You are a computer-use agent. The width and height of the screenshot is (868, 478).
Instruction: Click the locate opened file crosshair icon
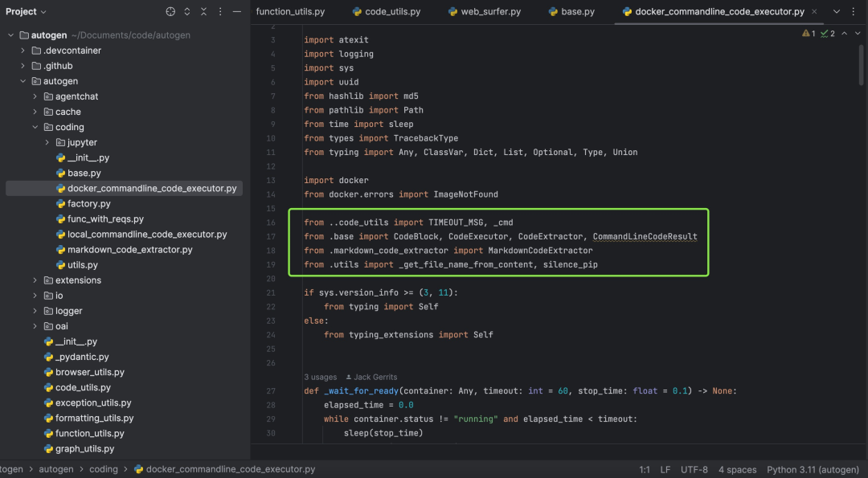170,12
